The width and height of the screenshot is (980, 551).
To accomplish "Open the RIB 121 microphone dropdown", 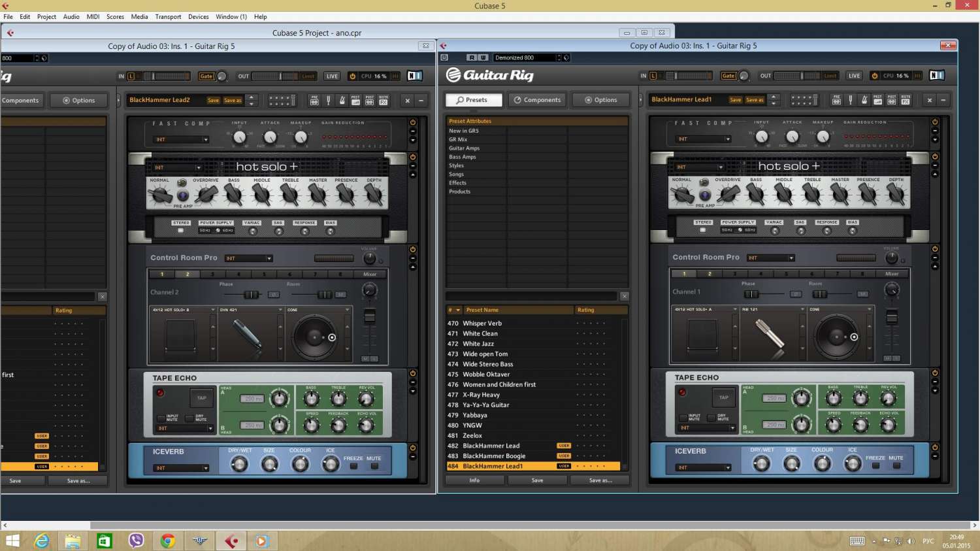I will [x=772, y=309].
